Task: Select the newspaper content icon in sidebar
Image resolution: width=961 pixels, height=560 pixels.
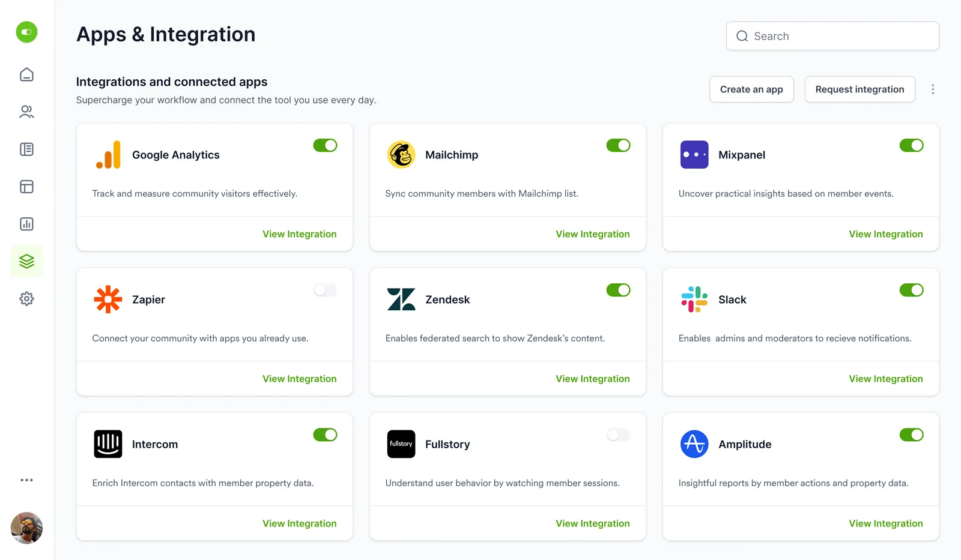Action: click(26, 149)
